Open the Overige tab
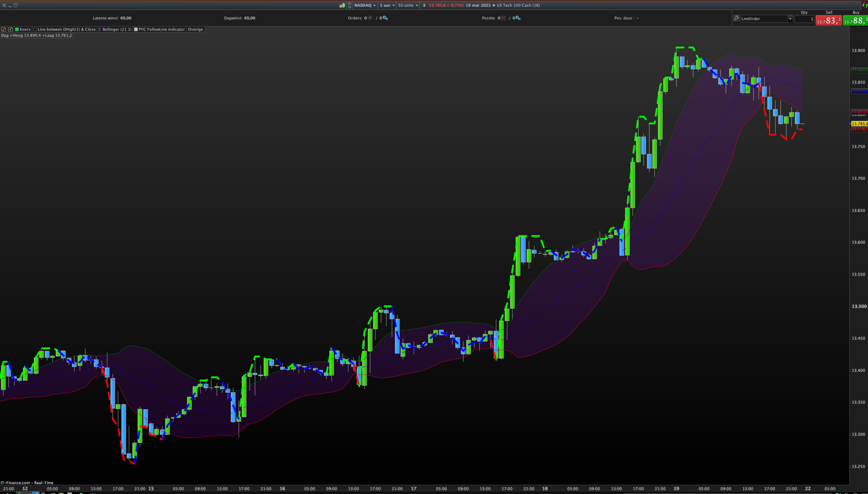Screen dimensions: 868x494 [195, 29]
